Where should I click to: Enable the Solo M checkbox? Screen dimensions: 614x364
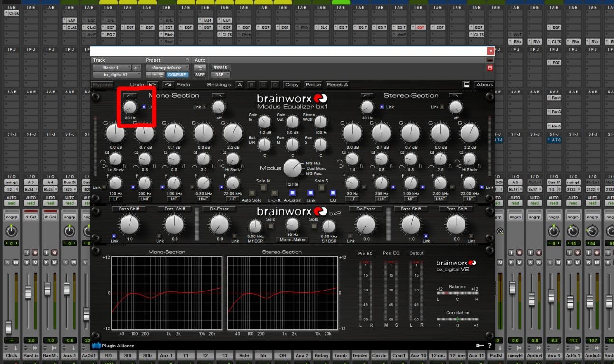[263, 188]
